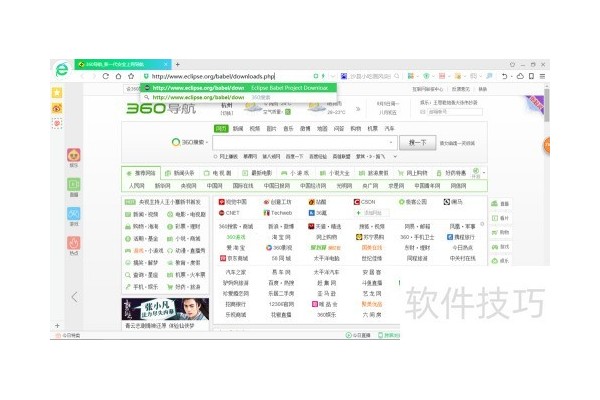Image resolution: width=600 pixels, height=400 pixels.
Task: Switch to the 电视剧 category tab
Action: (218, 173)
